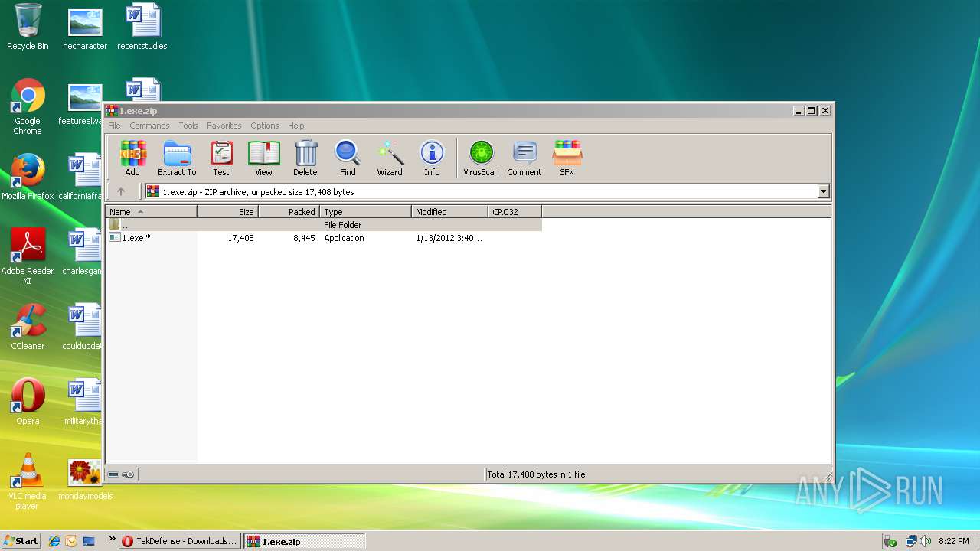Open the File menu

click(x=114, y=126)
